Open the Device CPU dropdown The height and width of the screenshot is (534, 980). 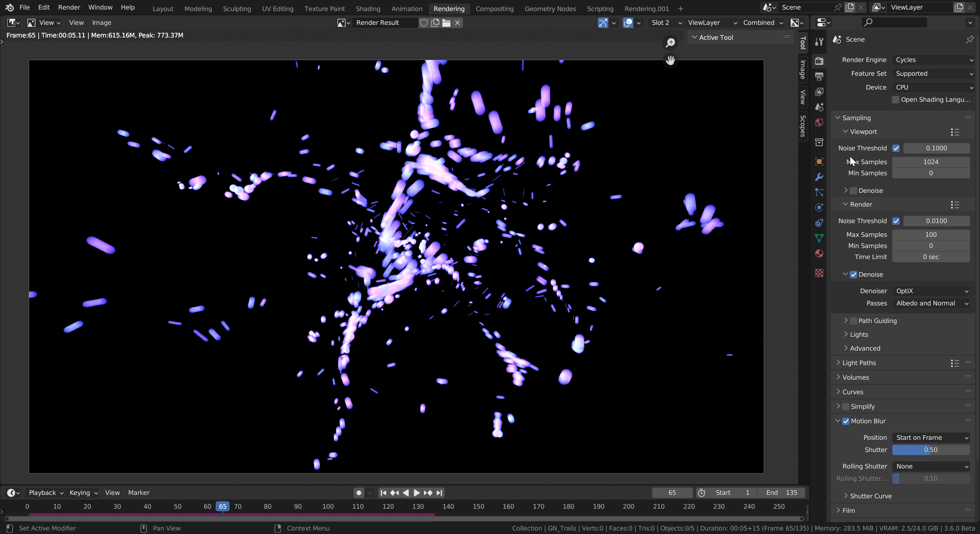click(x=933, y=88)
